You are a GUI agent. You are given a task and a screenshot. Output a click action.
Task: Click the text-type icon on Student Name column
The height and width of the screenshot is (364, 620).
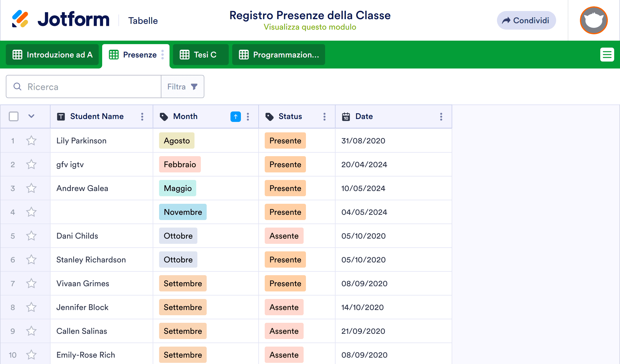click(x=61, y=116)
